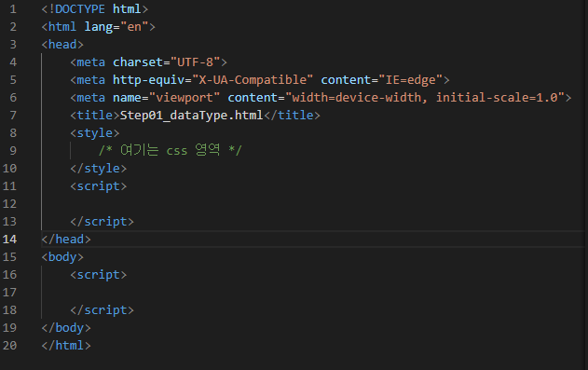Screen dimensions: 588x370
Task: Click the "X-UA-Compatible" string value
Action: [x=253, y=80]
